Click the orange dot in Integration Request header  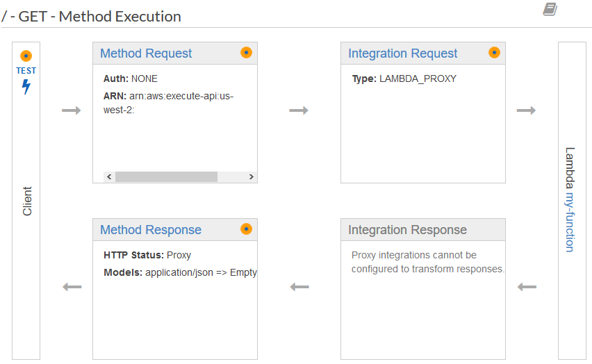click(x=494, y=53)
